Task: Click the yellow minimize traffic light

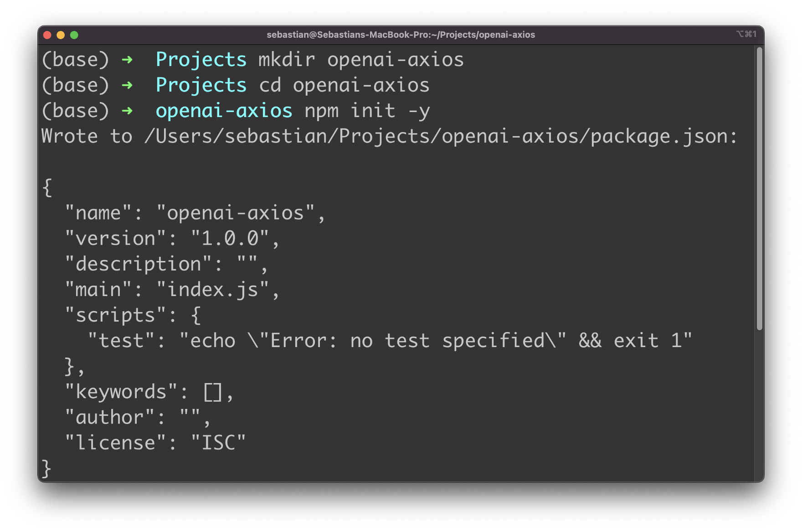Action: coord(61,35)
